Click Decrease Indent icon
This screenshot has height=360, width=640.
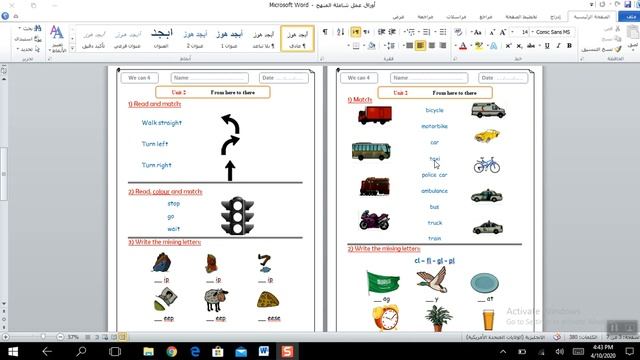392,32
